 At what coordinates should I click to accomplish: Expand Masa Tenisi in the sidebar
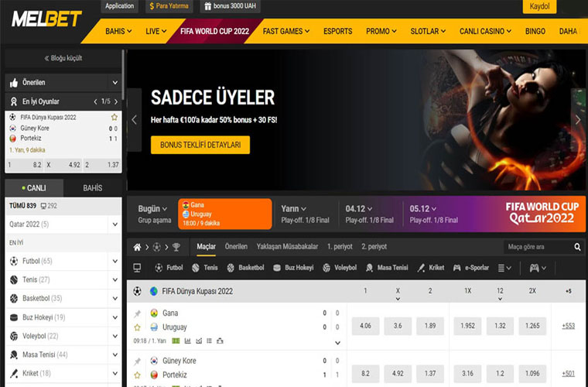pyautogui.click(x=115, y=354)
